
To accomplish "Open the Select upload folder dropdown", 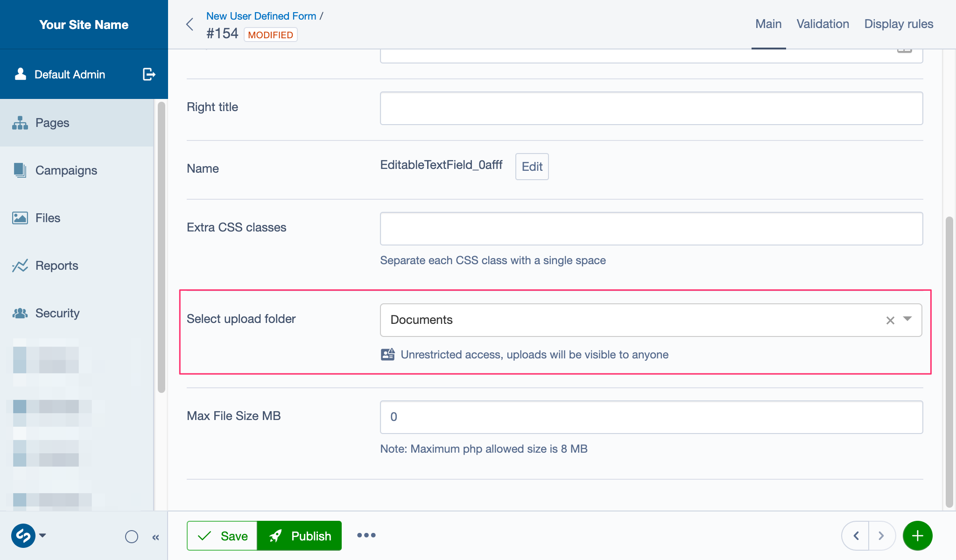I will (907, 320).
